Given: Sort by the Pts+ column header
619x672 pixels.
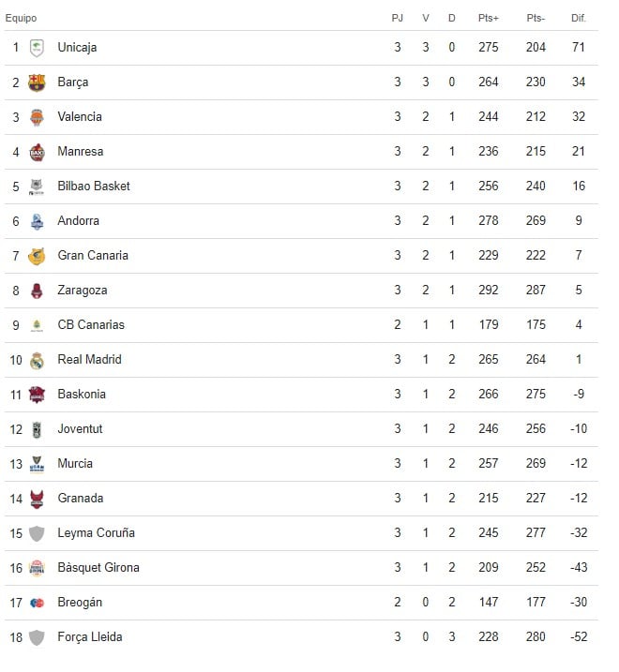Looking at the screenshot, I should [488, 18].
